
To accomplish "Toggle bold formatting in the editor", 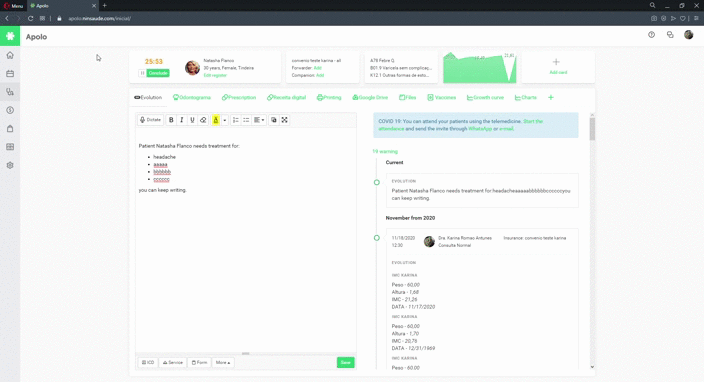I will point(171,120).
